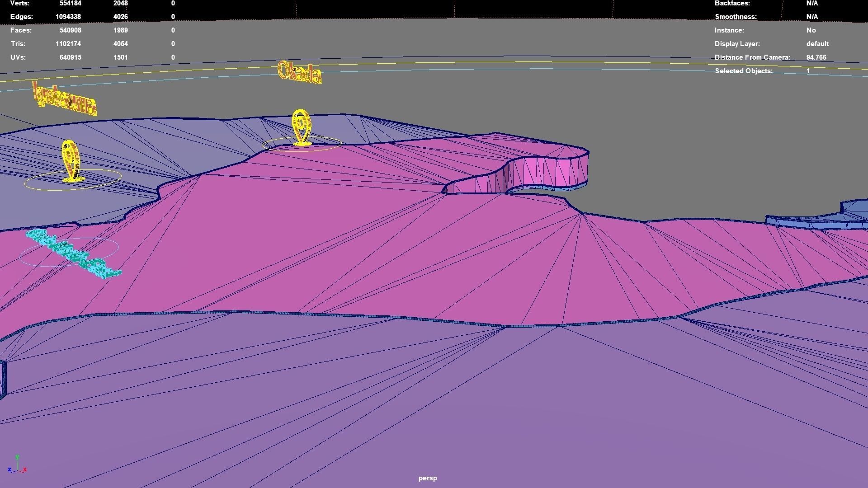This screenshot has height=488, width=868.
Task: Select the yellow 3D Okada text object
Action: click(x=299, y=73)
